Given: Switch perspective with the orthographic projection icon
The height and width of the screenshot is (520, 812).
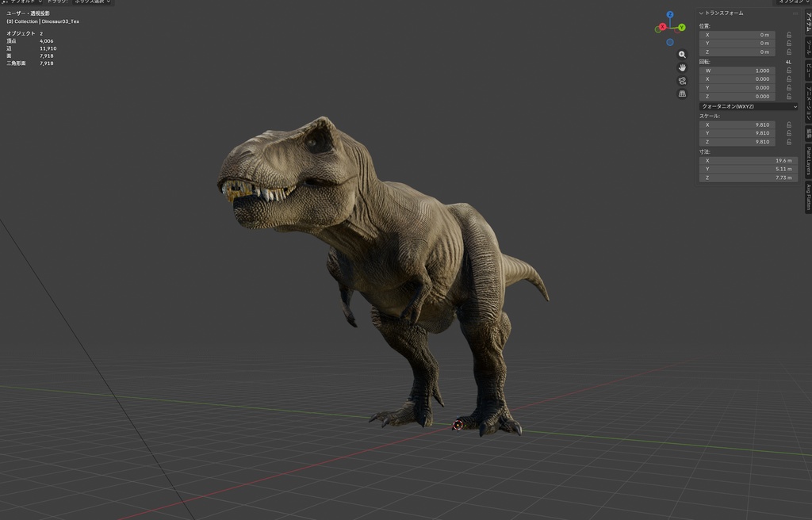Looking at the screenshot, I should coord(682,94).
